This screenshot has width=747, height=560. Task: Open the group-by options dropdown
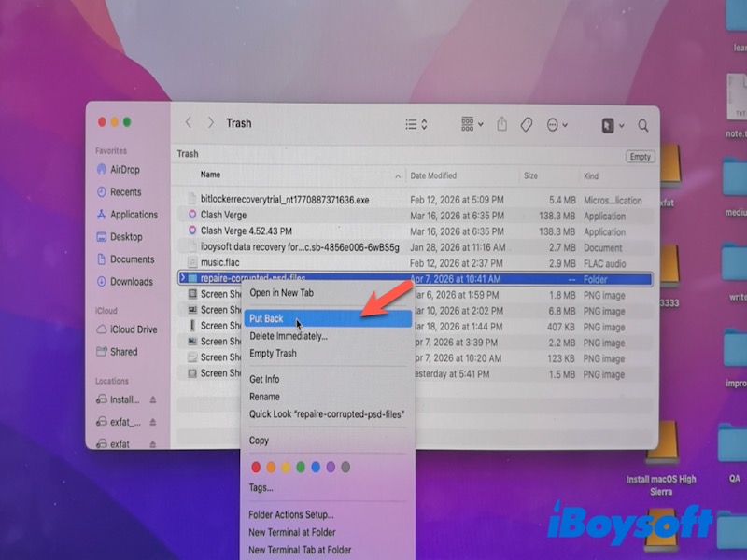point(472,124)
